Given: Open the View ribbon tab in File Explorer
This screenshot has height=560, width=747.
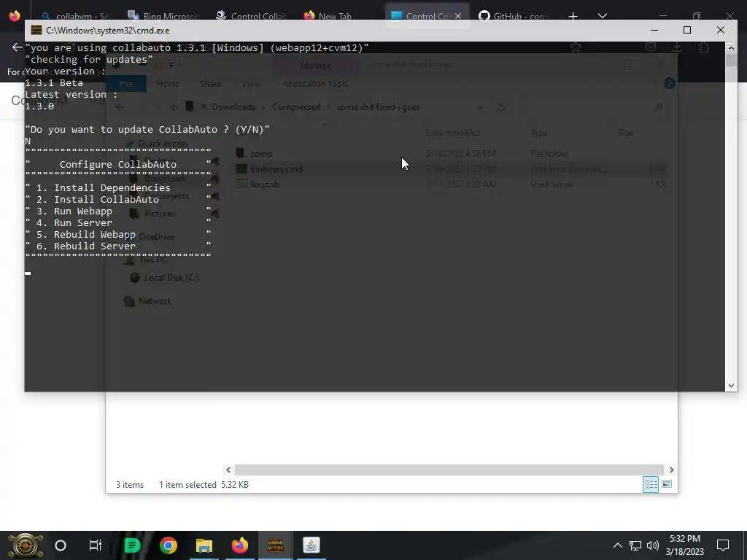Looking at the screenshot, I should (251, 84).
